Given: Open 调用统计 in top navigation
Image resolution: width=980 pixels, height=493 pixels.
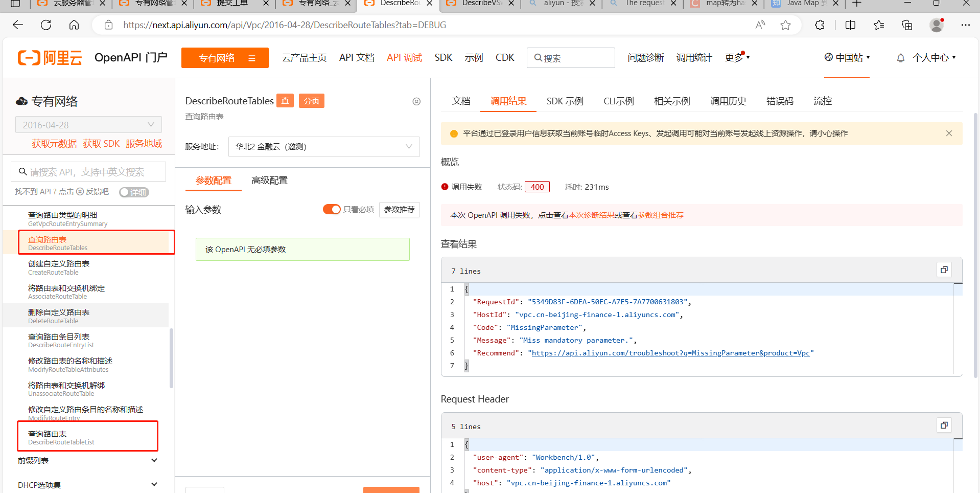Looking at the screenshot, I should pyautogui.click(x=694, y=58).
